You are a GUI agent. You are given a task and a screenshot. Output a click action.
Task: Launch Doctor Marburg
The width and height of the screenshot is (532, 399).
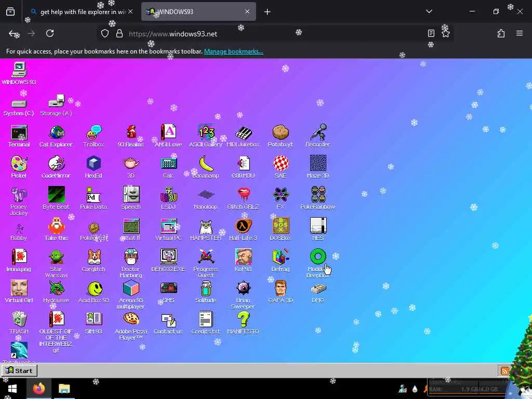click(131, 263)
